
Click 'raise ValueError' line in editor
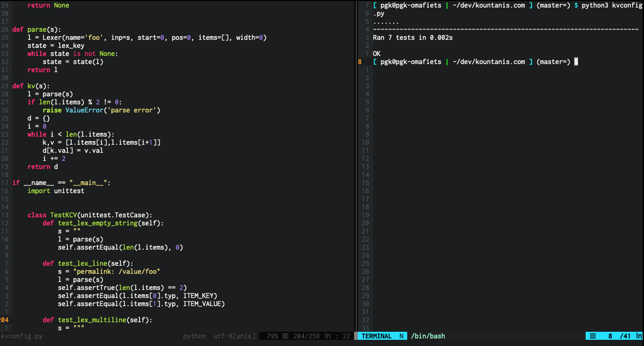click(102, 110)
